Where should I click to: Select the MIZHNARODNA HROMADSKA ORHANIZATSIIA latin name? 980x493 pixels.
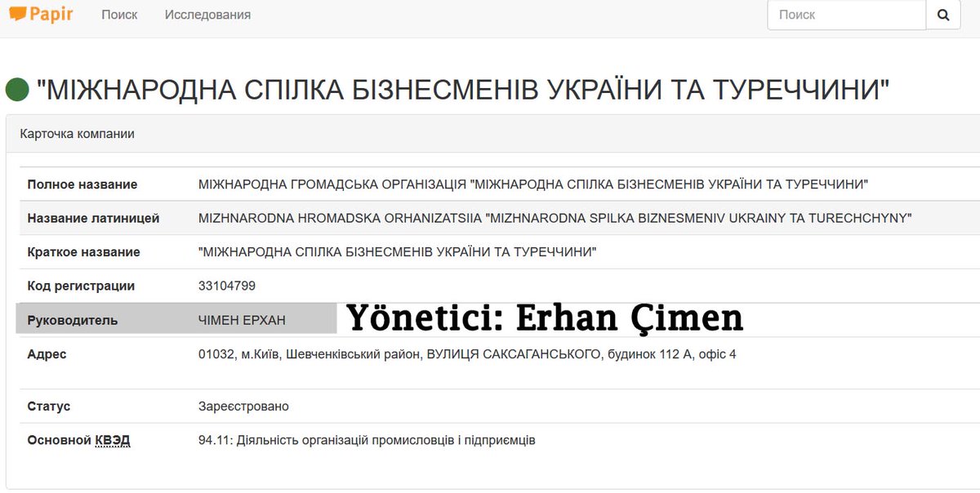point(555,218)
